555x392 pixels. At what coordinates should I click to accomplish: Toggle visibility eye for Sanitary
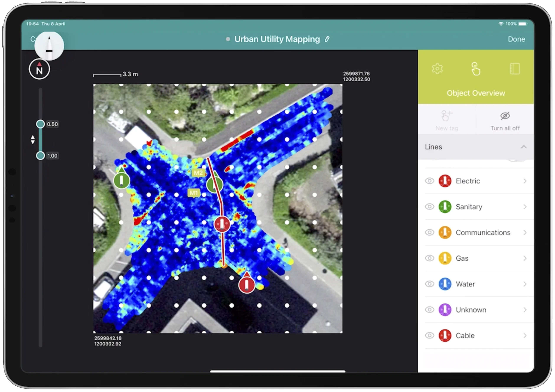tap(429, 207)
